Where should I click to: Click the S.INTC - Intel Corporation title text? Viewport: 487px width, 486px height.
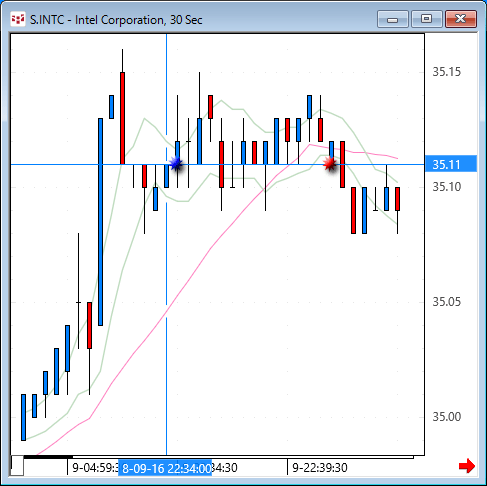tap(116, 20)
